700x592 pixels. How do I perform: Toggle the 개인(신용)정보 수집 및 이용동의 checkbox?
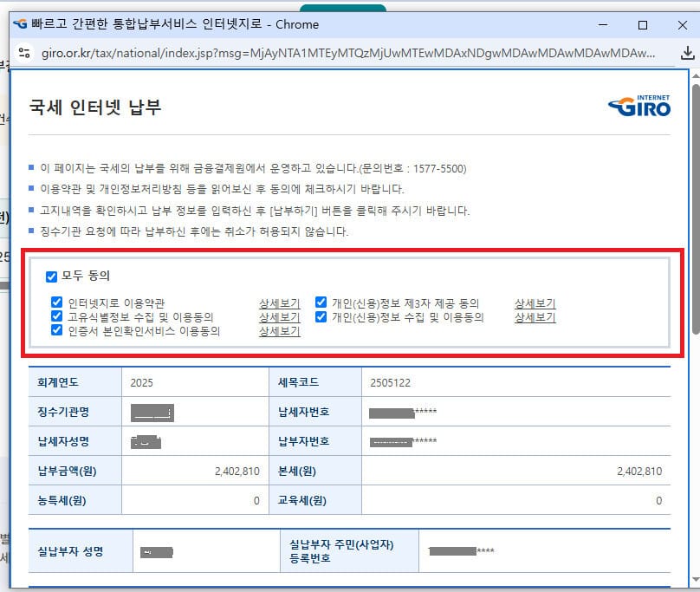320,316
